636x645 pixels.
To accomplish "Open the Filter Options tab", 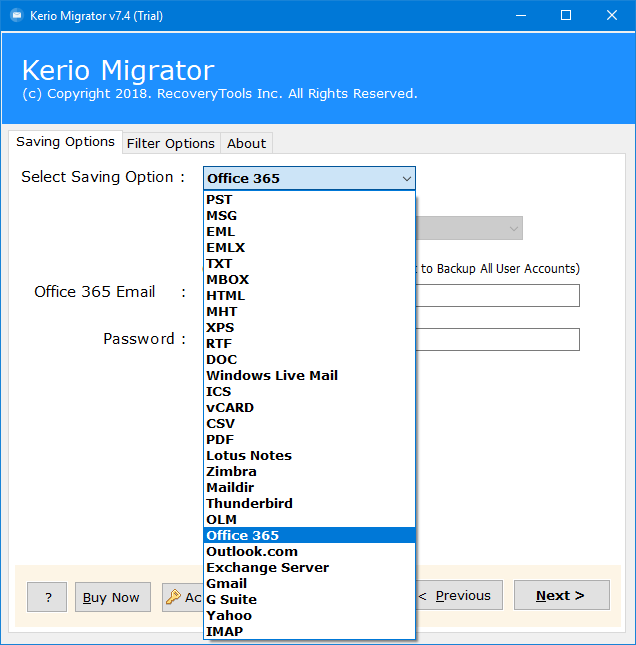I will click(171, 144).
